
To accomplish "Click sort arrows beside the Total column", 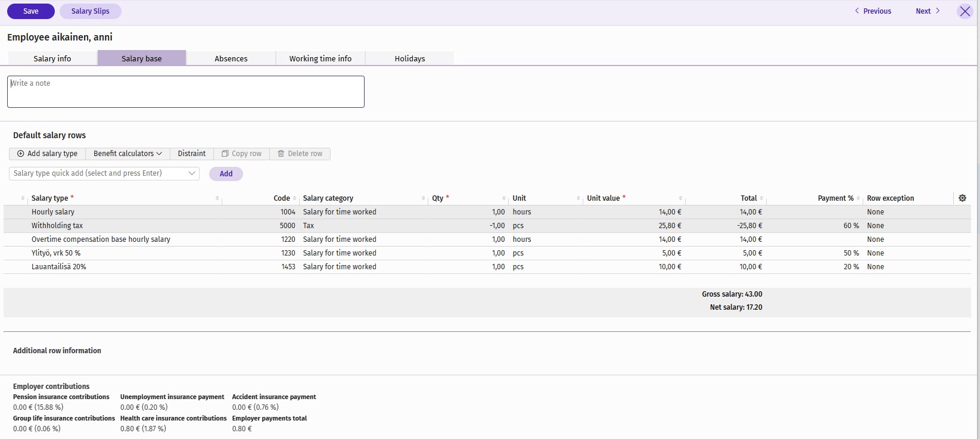I will [761, 198].
